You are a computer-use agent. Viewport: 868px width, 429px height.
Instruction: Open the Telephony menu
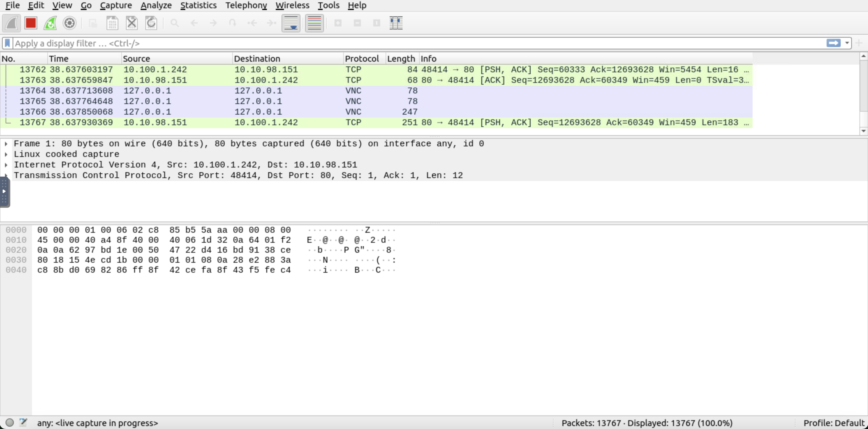[246, 5]
